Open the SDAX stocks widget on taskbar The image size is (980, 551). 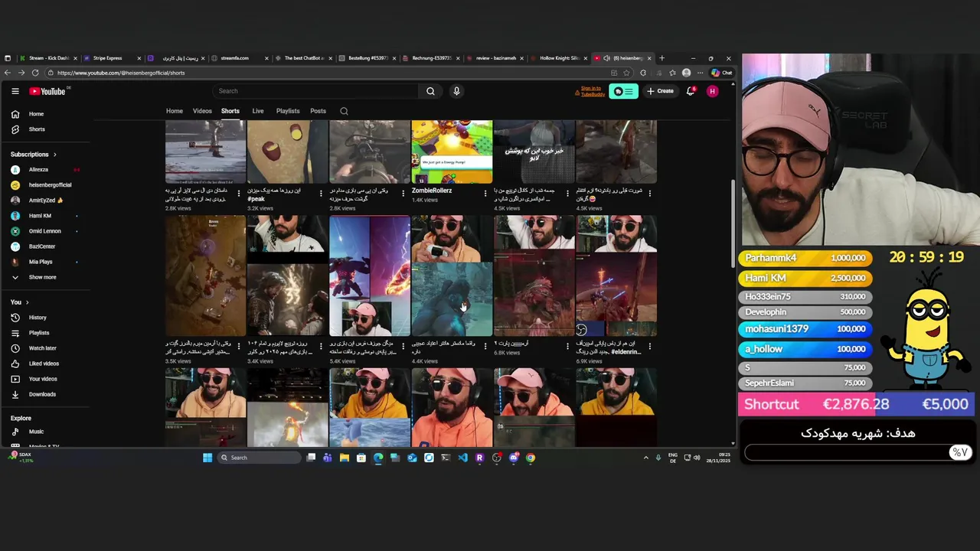pyautogui.click(x=21, y=458)
